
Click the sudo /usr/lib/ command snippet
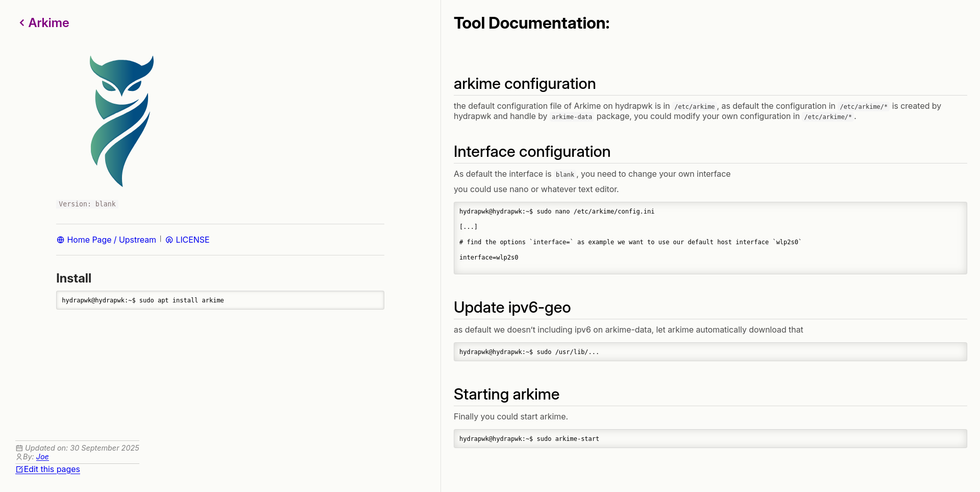pos(709,352)
